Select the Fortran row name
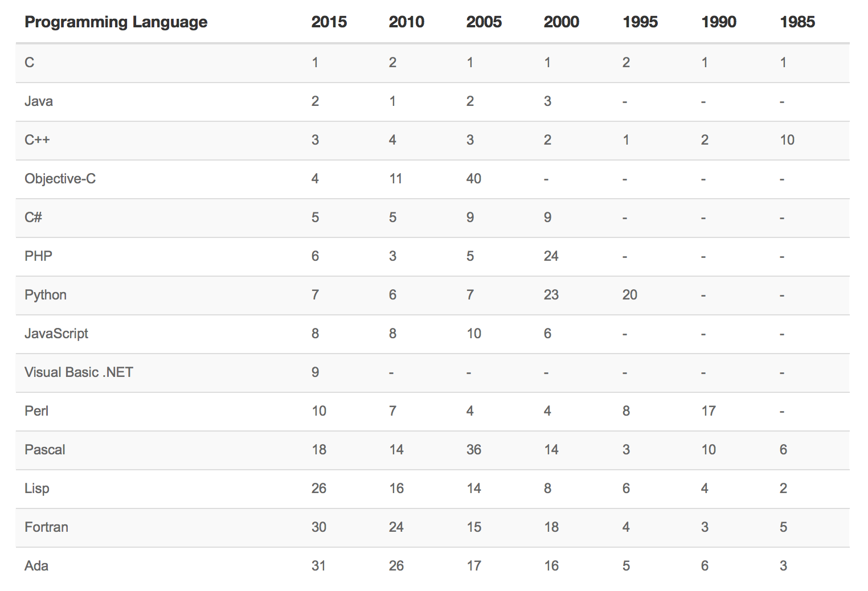 (x=46, y=527)
